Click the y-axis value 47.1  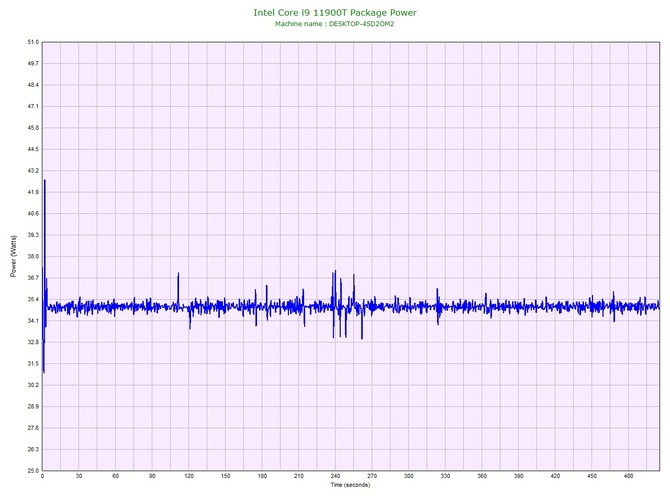[x=33, y=106]
